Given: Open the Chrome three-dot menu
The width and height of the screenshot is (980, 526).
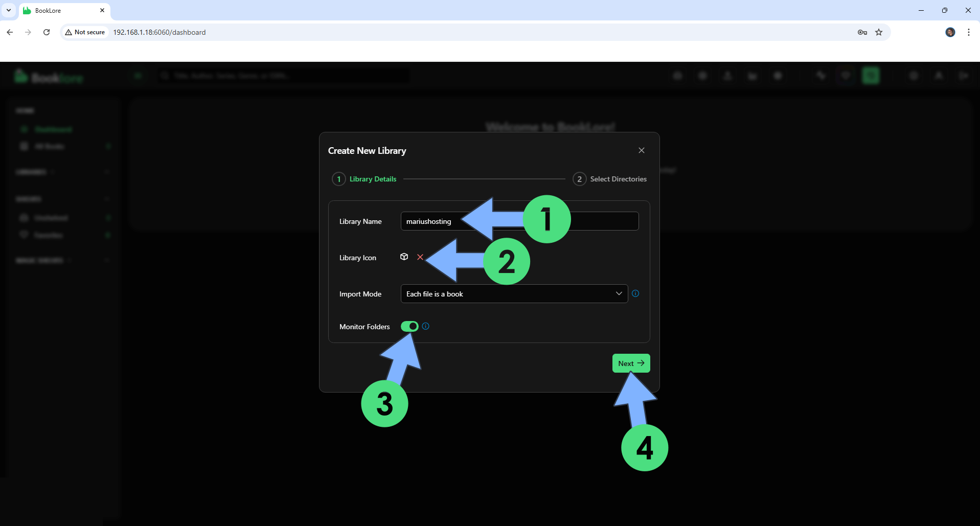Looking at the screenshot, I should coord(968,32).
